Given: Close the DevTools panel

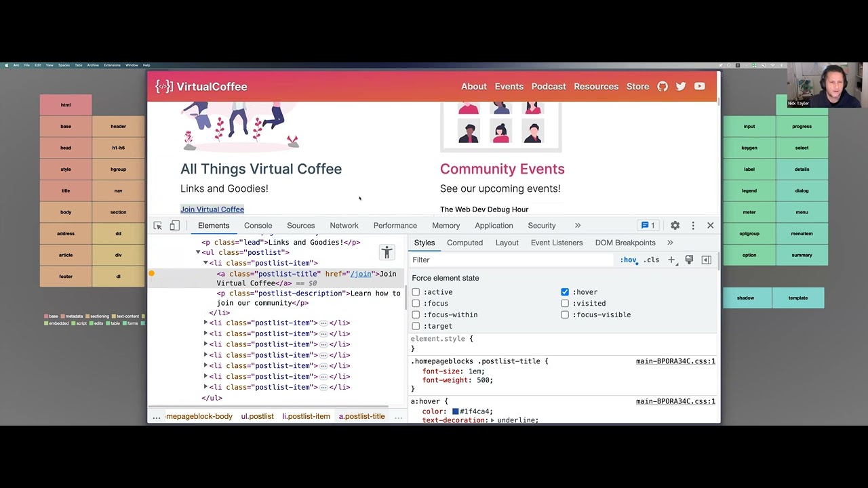Looking at the screenshot, I should coord(710,226).
